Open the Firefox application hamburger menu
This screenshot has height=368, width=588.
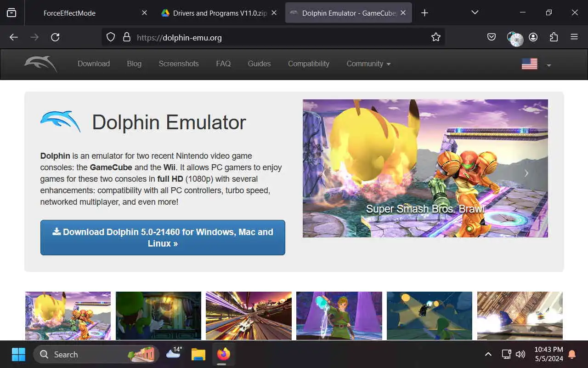574,37
